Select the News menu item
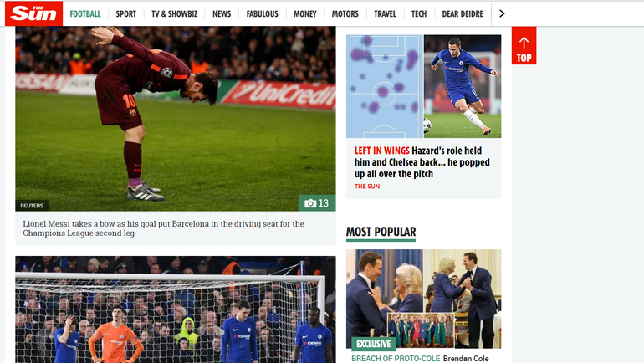The width and height of the screenshot is (644, 363). 222,14
